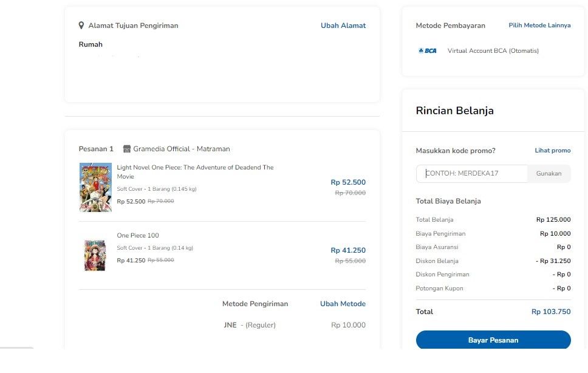Select the "Virtual Account BCA (Otomatis)" payment method
The height and width of the screenshot is (373, 588).
coord(493,50)
